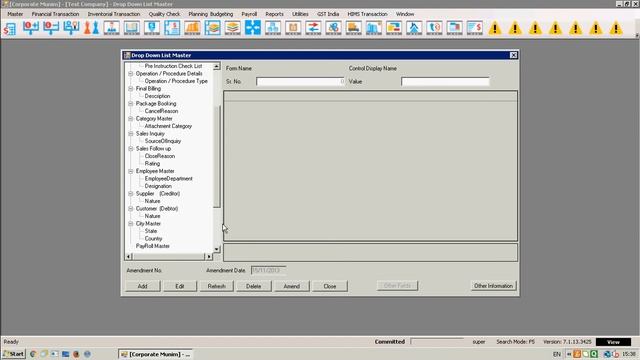Viewport: 640px width, 360px height.
Task: Click the blue buildings toolbar icon
Action: pyautogui.click(x=373, y=28)
